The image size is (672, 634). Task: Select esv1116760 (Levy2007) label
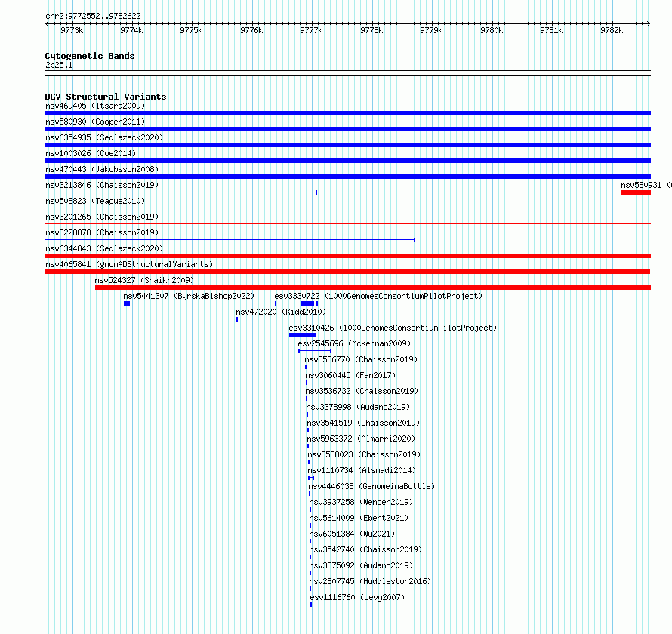coord(357,597)
